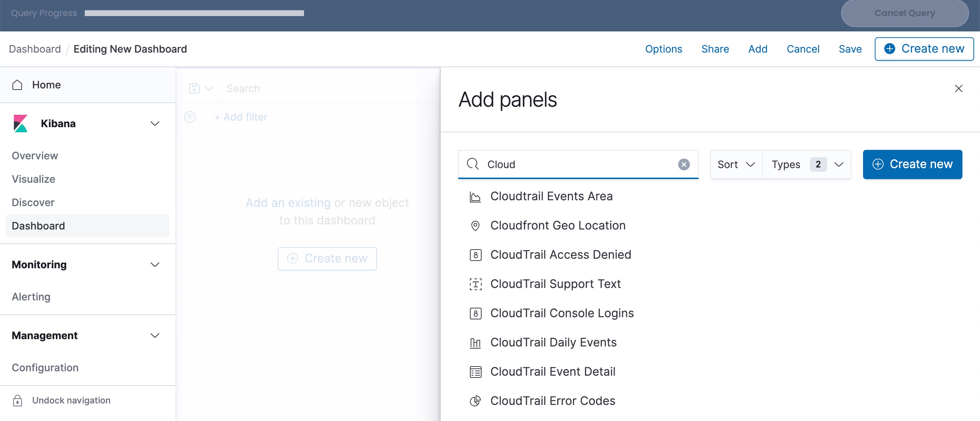This screenshot has height=421, width=980.
Task: Collapse the Monitoring navigation section
Action: coord(155,265)
